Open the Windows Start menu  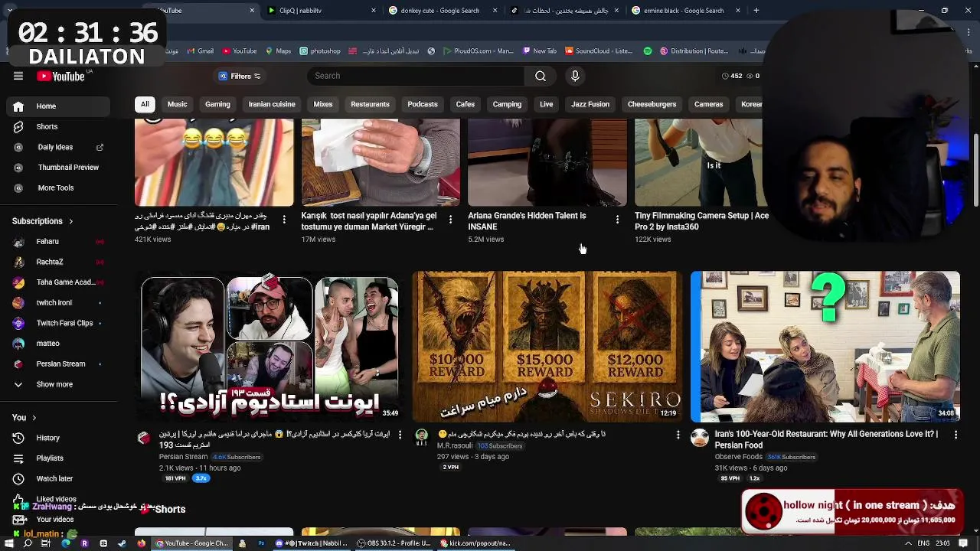pos(9,543)
